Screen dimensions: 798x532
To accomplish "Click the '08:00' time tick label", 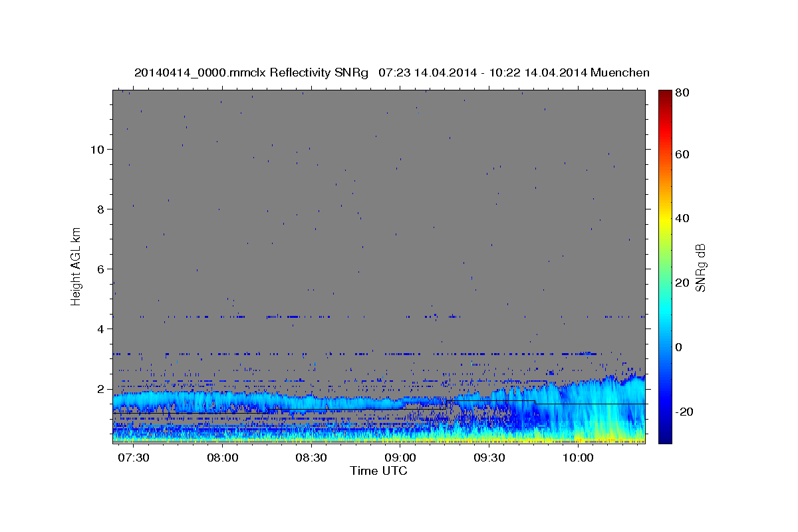I will coord(223,459).
